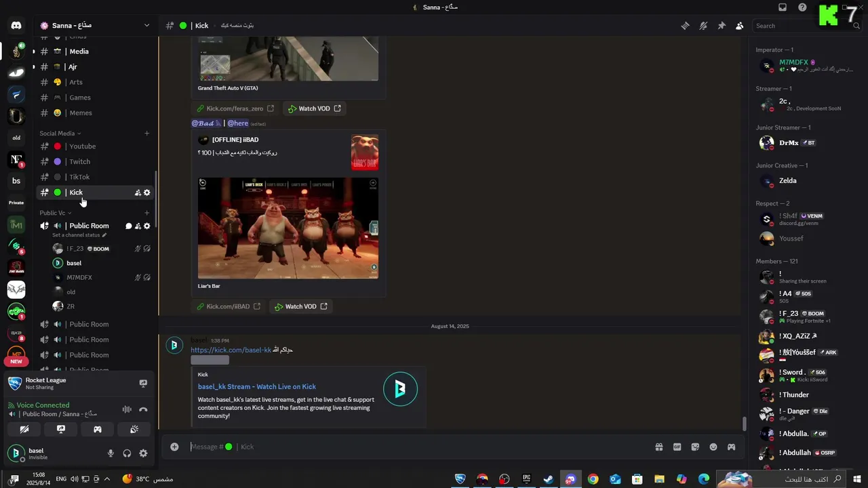Open sticker picker in message bar
The width and height of the screenshot is (868, 488).
[695, 447]
